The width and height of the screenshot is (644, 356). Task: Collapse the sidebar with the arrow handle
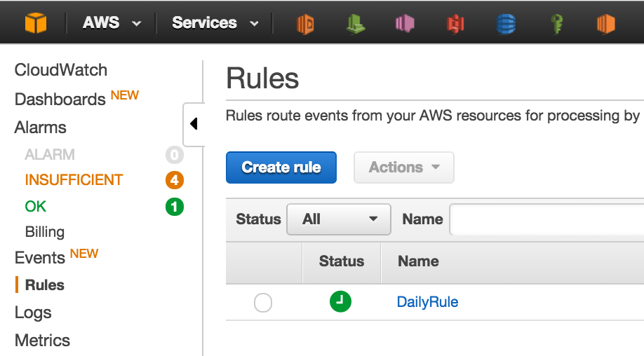pos(194,124)
